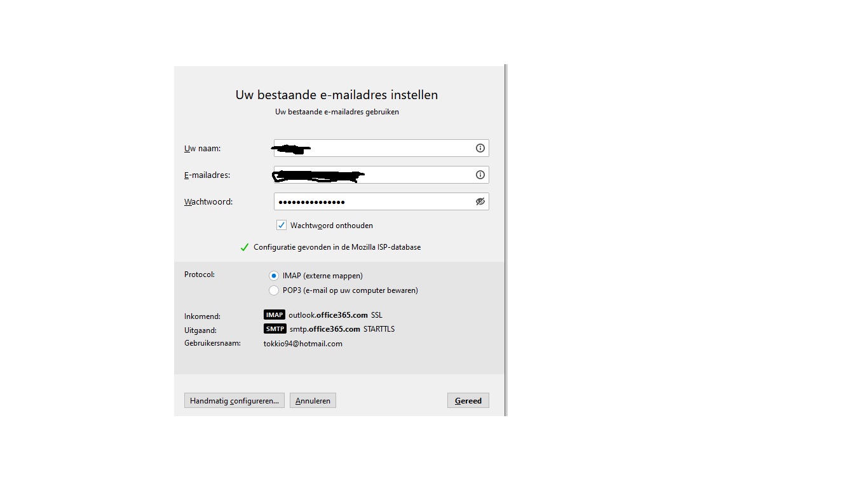This screenshot has height=488, width=868.
Task: Click the black SMTP badge for outgoing server
Action: 275,329
